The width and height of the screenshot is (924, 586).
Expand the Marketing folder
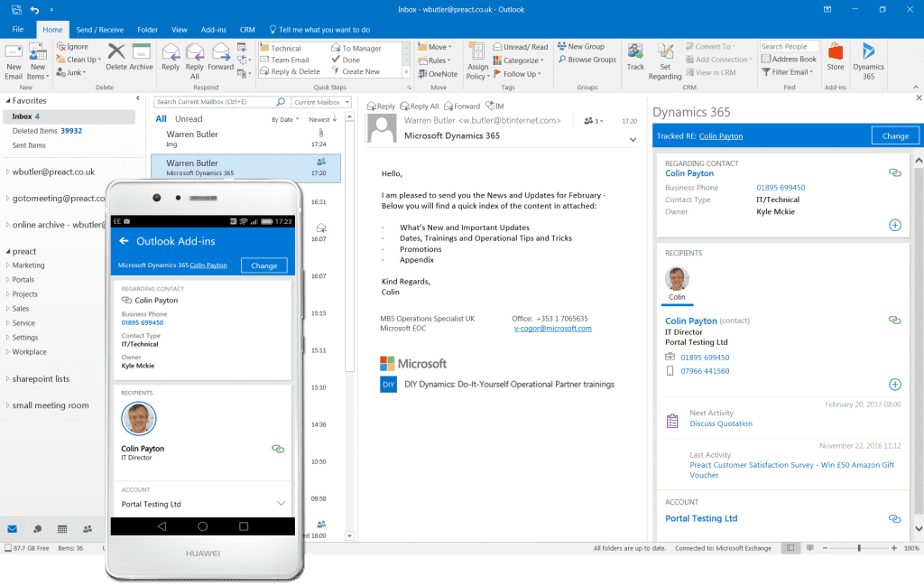click(x=7, y=265)
